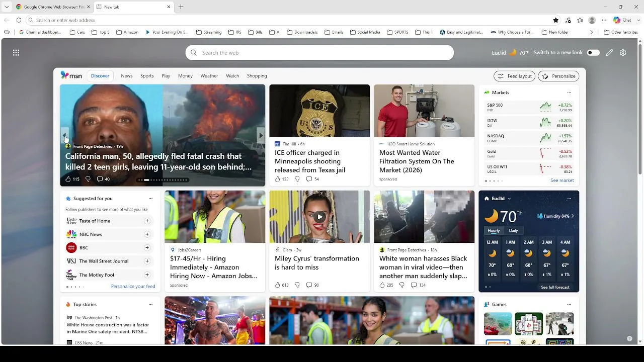The width and height of the screenshot is (644, 362).
Task: Open the browser profile avatar
Action: [x=592, y=20]
